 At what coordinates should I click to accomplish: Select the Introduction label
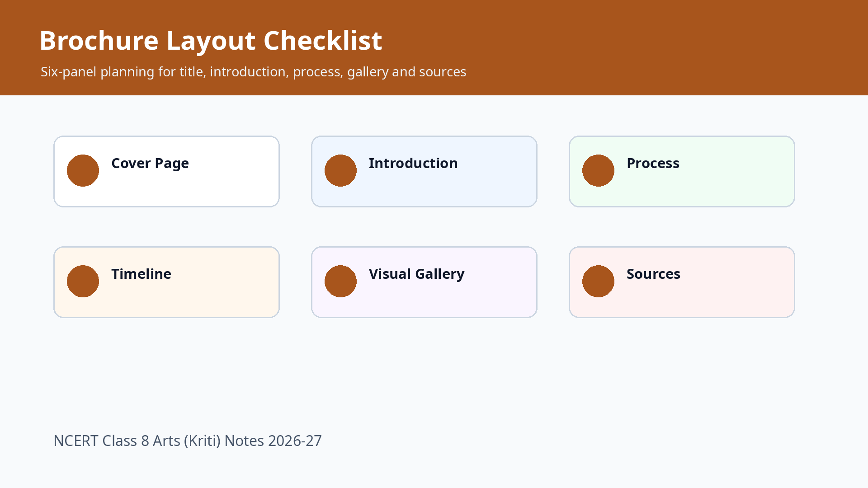point(413,163)
